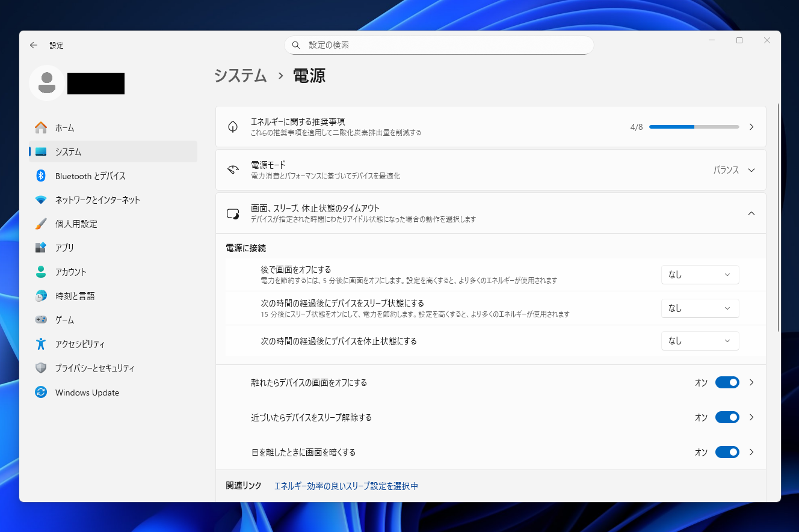Disable 離れたらデバイスの画面をオフにする

pos(727,382)
